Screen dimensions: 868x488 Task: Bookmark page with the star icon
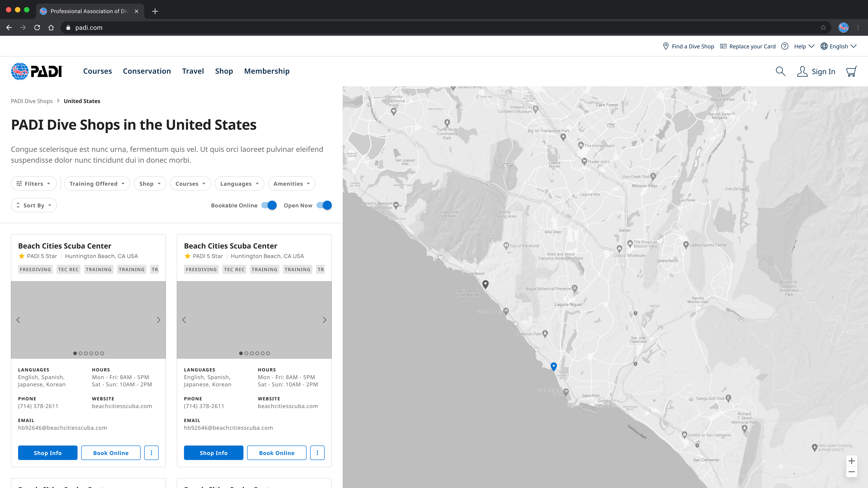823,28
